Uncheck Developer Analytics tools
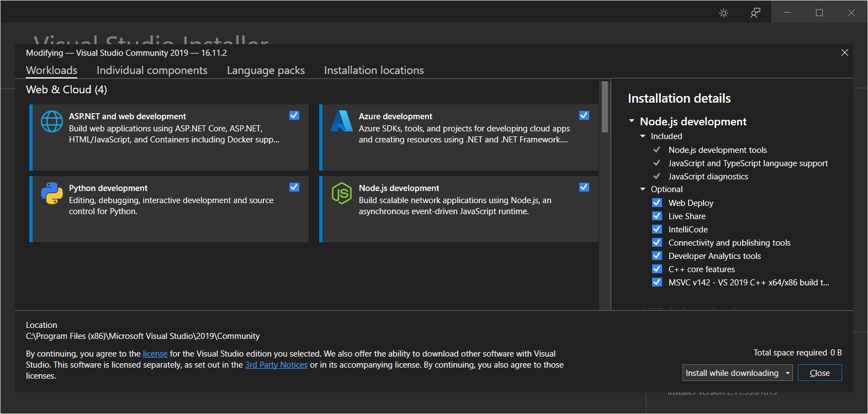This screenshot has height=414, width=868. 657,256
